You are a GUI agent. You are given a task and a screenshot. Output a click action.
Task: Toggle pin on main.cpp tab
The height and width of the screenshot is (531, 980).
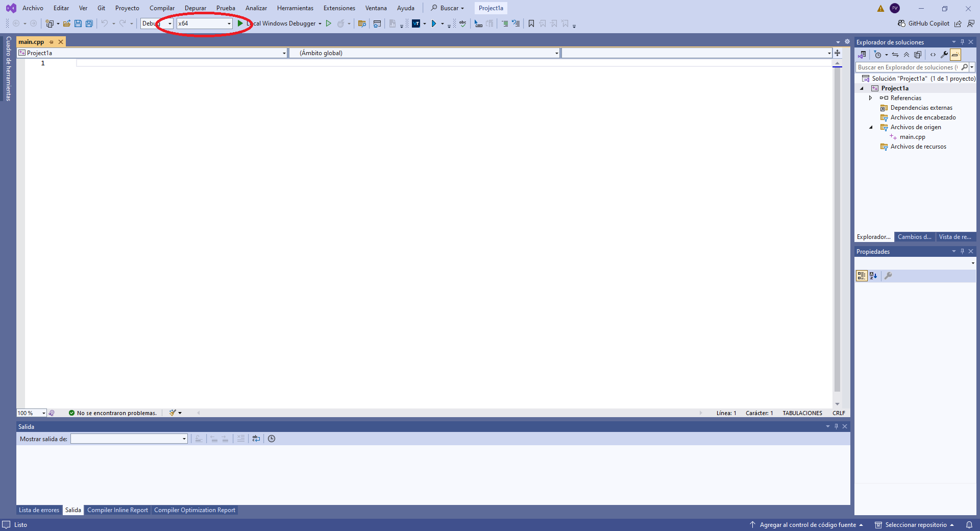coord(51,42)
